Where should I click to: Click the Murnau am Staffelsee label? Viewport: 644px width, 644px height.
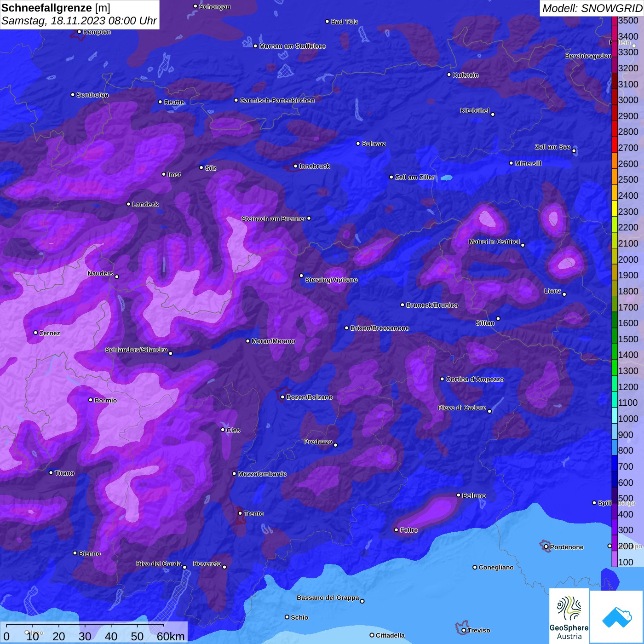pyautogui.click(x=292, y=46)
